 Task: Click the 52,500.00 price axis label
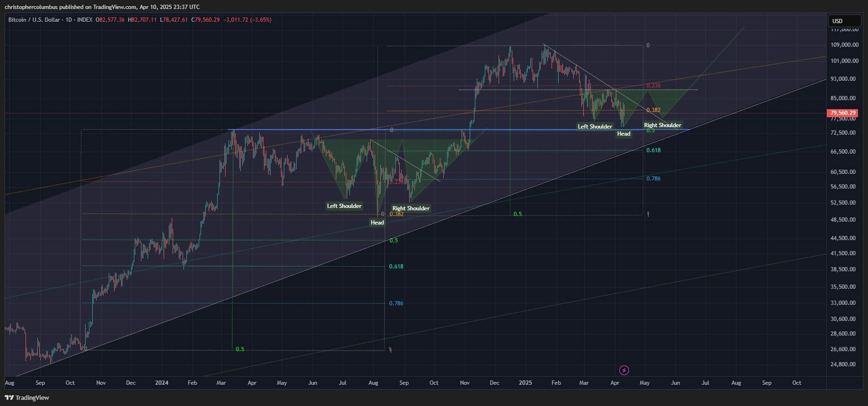coord(843,203)
